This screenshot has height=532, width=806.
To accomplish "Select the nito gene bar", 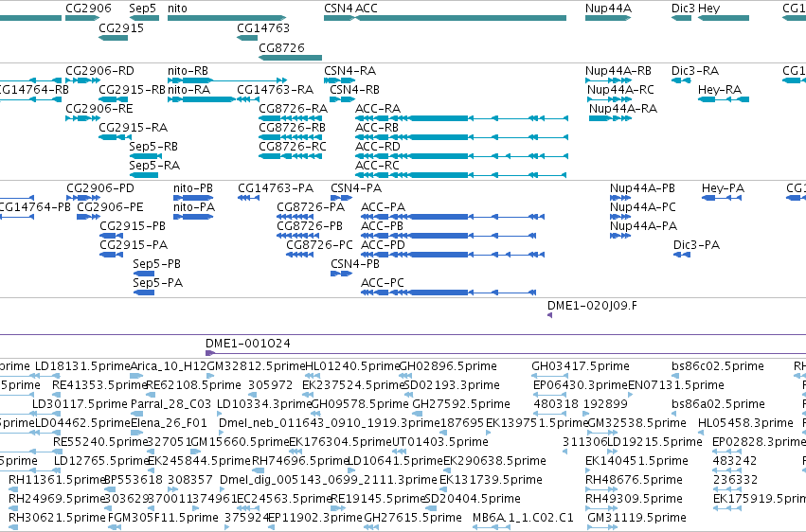I will [x=226, y=18].
